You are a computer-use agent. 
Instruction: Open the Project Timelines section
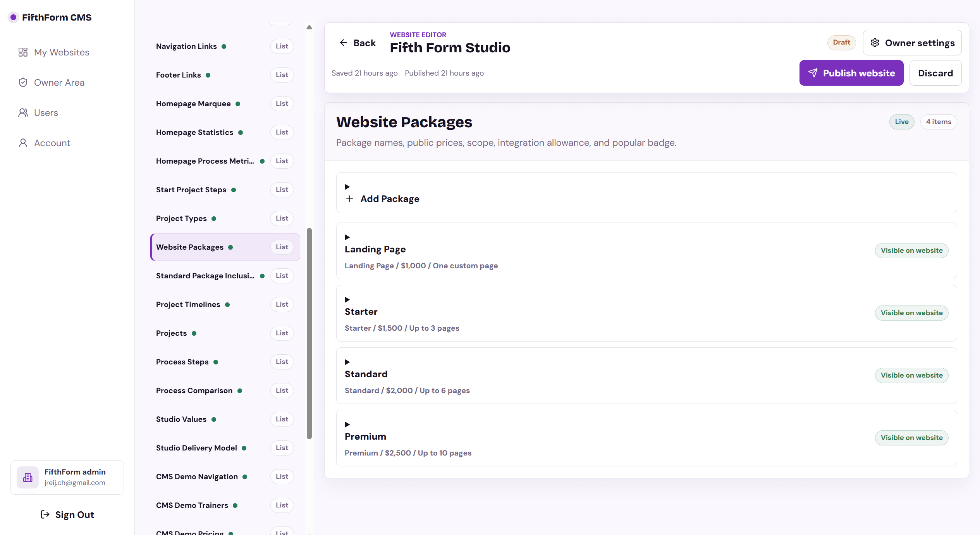225,304
